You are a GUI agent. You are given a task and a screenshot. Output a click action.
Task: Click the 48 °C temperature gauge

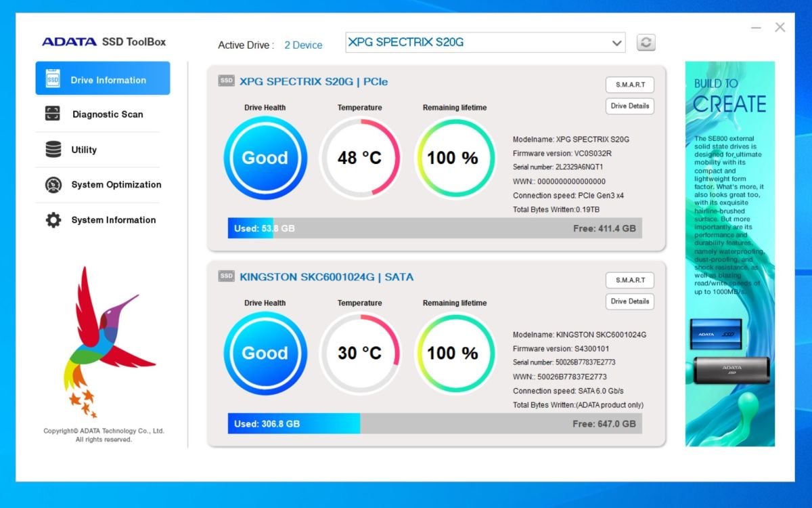click(359, 158)
